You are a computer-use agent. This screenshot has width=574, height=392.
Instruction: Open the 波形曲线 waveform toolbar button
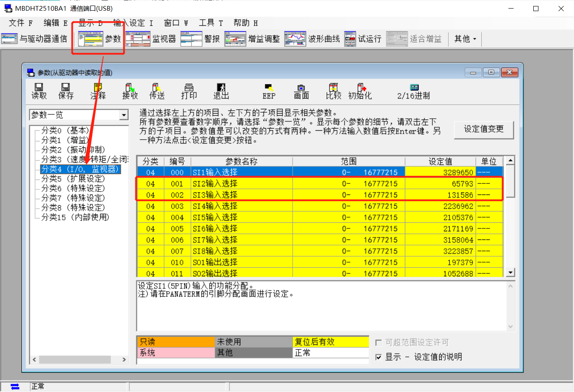pyautogui.click(x=312, y=39)
